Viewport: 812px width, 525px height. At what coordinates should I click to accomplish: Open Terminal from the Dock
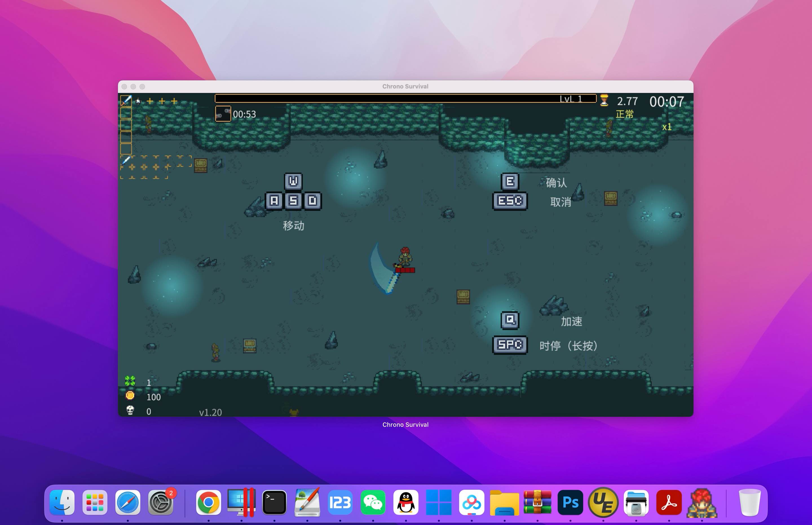[274, 502]
